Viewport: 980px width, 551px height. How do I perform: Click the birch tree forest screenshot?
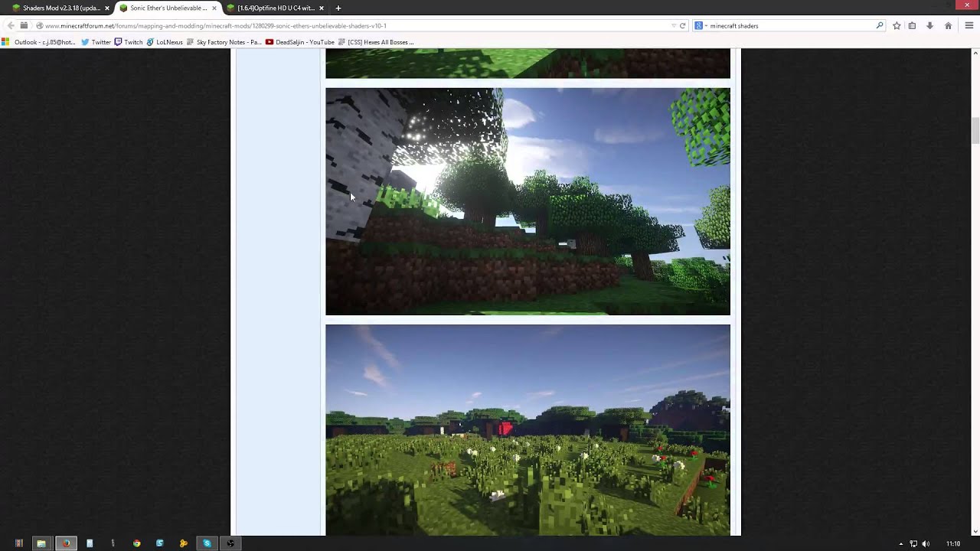pos(528,201)
